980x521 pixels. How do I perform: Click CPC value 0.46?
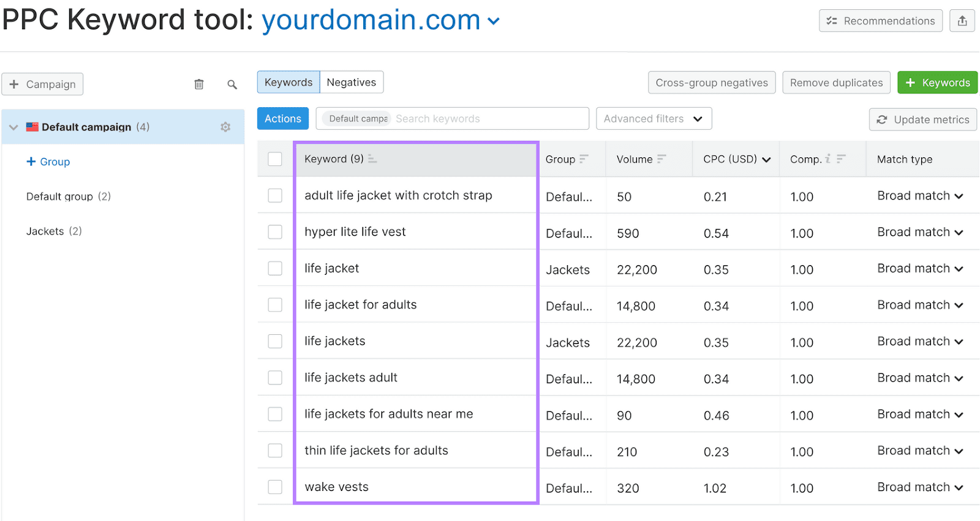coord(717,416)
